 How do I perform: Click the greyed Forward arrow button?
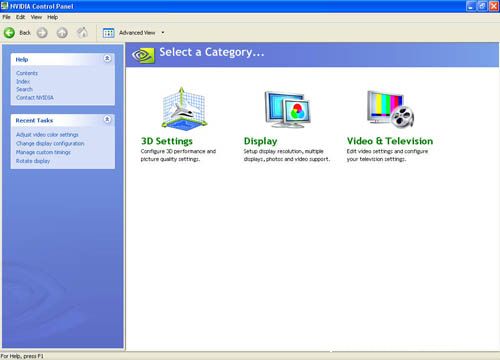coord(42,33)
